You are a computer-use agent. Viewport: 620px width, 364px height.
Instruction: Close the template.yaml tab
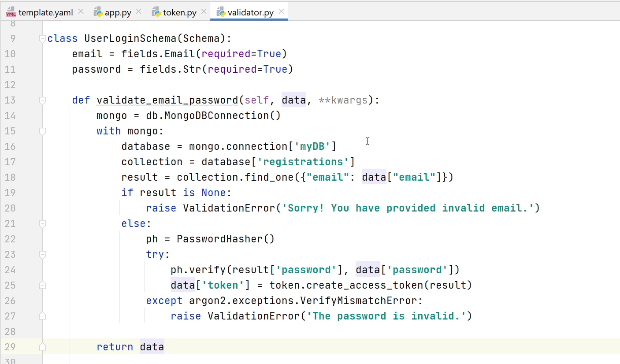81,11
